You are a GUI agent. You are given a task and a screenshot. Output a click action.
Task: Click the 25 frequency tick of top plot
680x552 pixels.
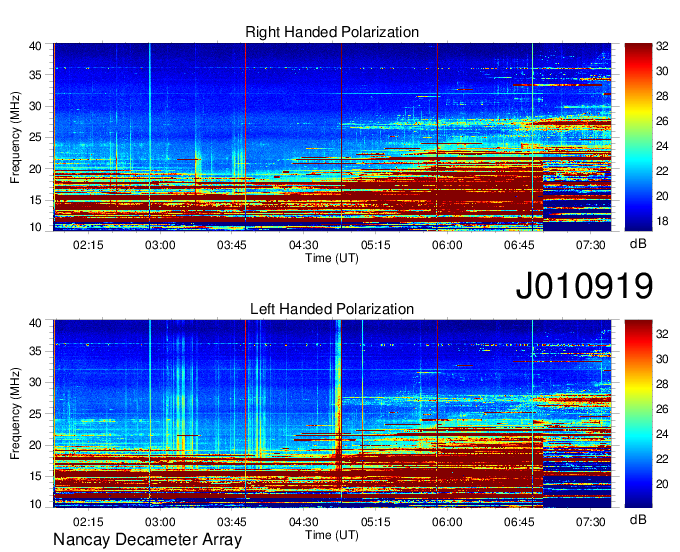35,137
